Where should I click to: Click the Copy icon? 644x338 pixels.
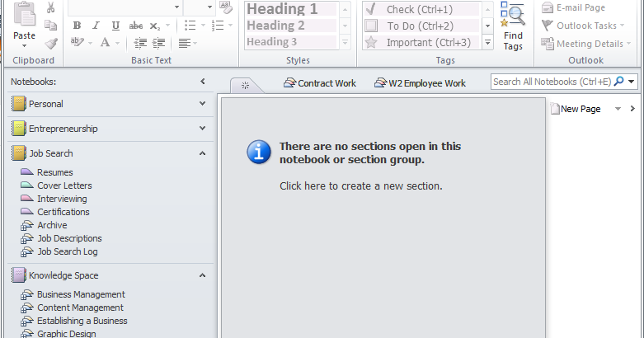tap(50, 26)
